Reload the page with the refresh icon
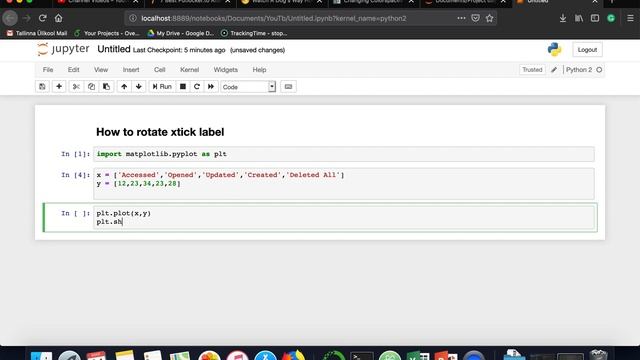Screen dimensions: 640x360 point(42,18)
